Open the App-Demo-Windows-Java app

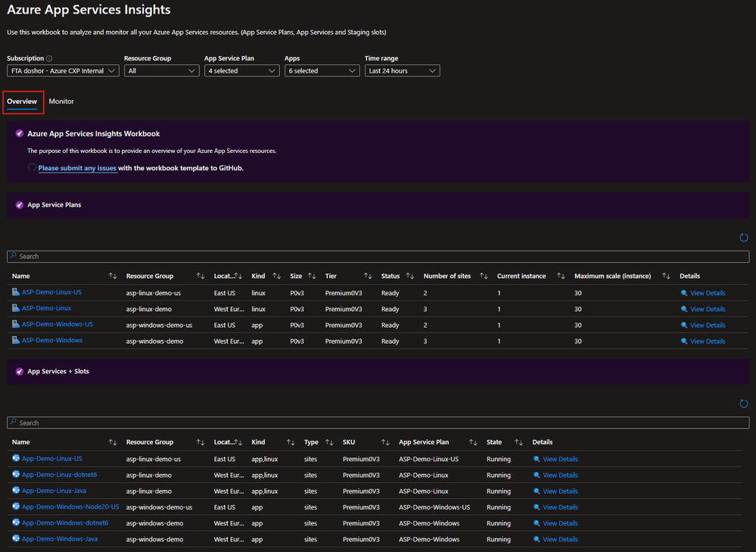(x=60, y=538)
